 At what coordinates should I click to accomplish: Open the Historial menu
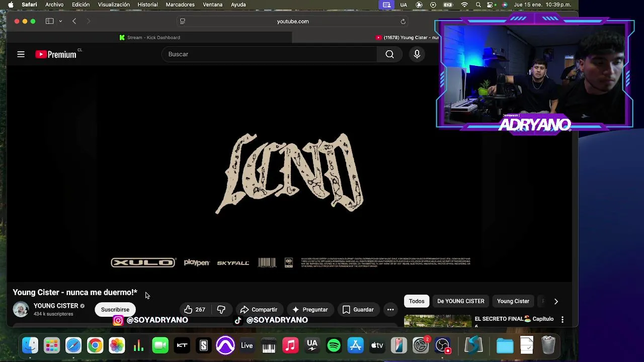(147, 5)
